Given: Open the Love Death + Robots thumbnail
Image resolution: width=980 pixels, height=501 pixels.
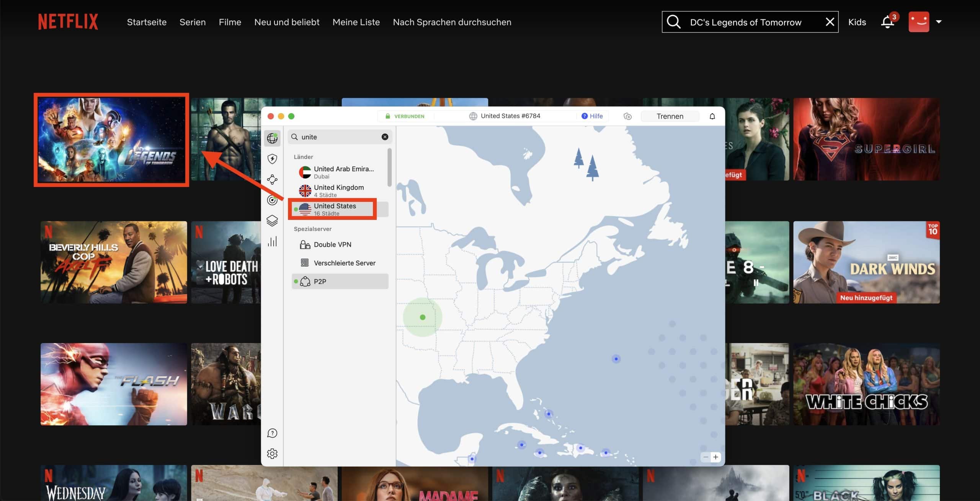Looking at the screenshot, I should coord(226,262).
